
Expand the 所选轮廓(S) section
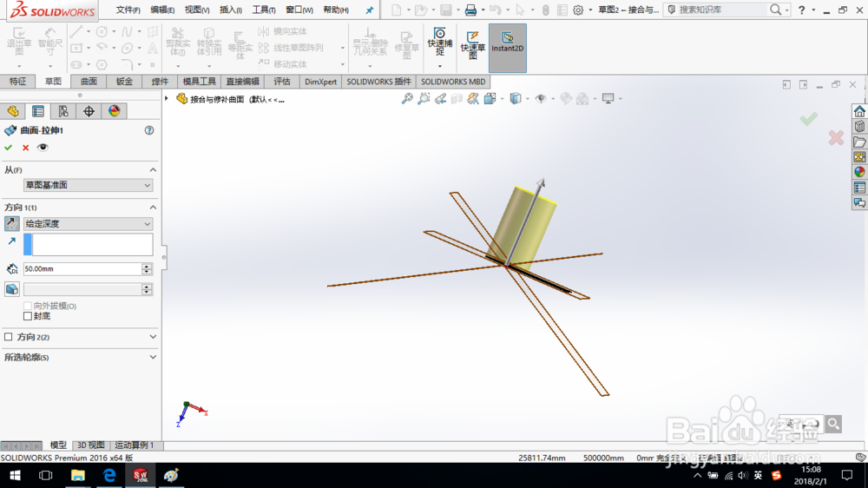[x=153, y=357]
